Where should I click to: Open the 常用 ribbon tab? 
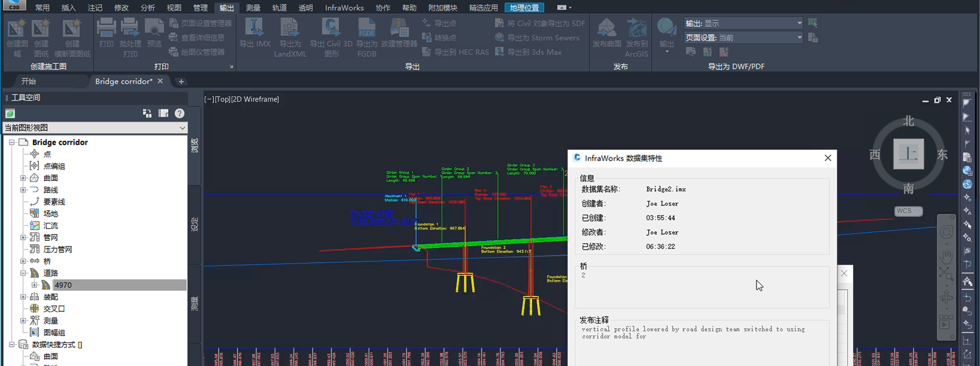42,8
